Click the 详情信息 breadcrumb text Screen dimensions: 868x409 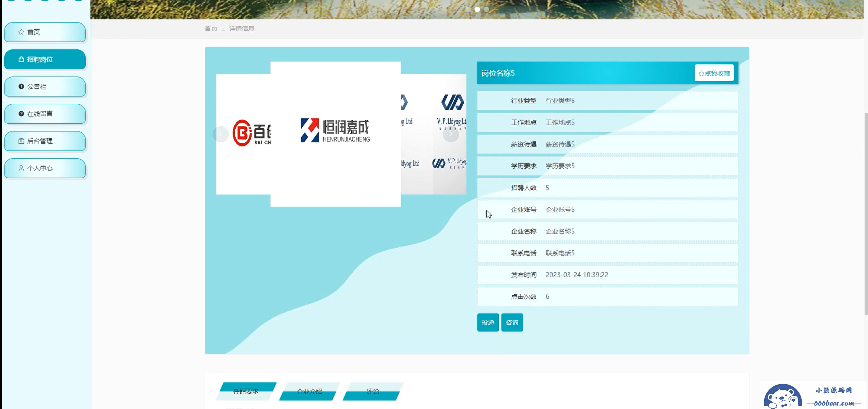(242, 29)
